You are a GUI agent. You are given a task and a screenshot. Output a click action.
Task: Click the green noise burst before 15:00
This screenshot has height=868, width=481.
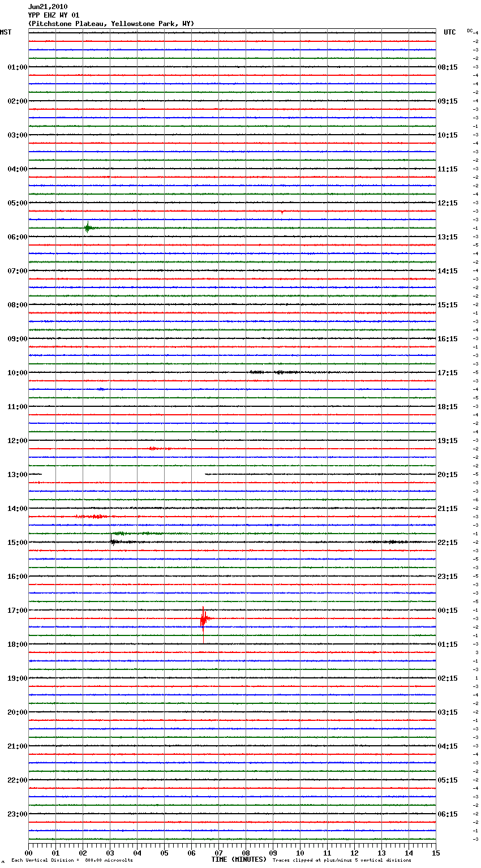point(136,534)
